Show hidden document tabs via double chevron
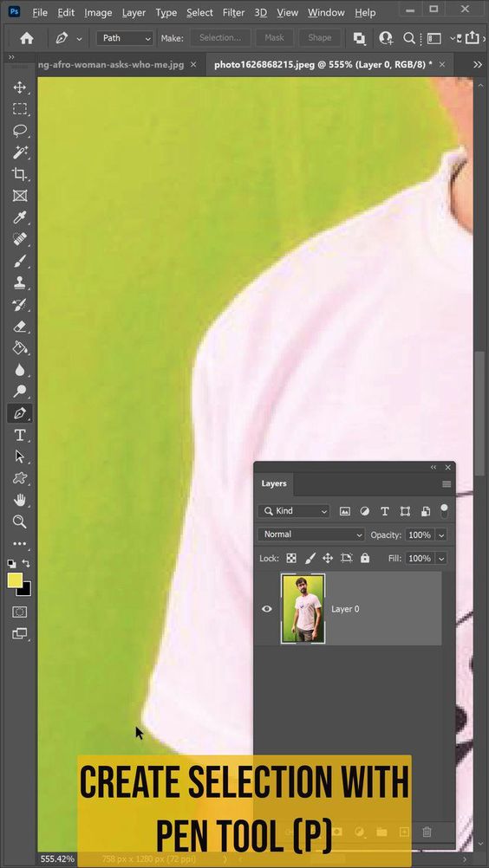Screen dimensions: 489x868 click(x=478, y=65)
